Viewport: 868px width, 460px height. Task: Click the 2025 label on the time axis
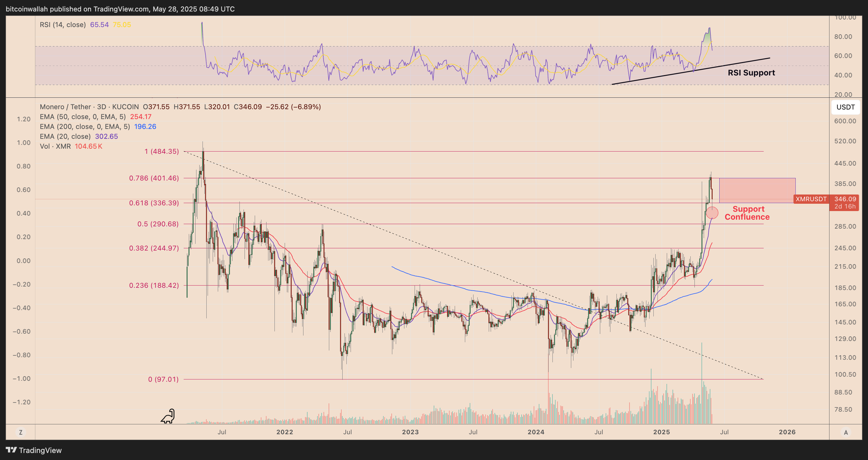click(x=661, y=432)
